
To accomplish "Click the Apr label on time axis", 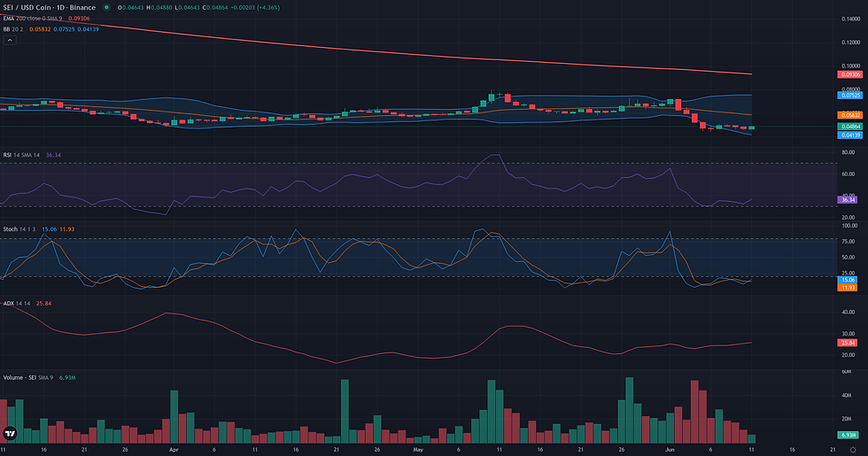I will pos(174,450).
